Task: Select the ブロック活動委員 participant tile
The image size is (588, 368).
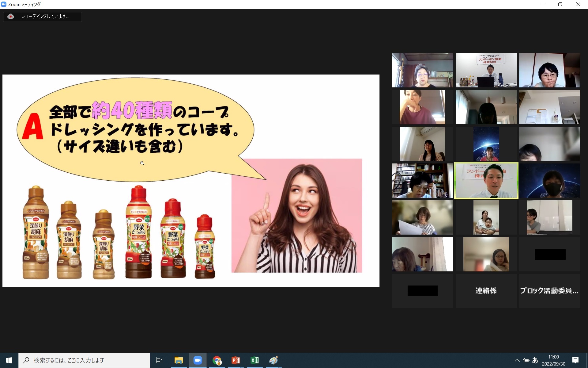Action: click(549, 291)
